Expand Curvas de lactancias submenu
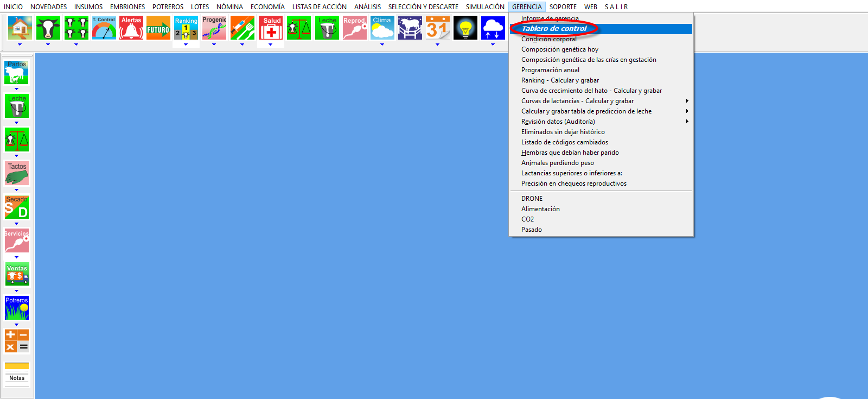Viewport: 868px width, 399px height. click(687, 101)
